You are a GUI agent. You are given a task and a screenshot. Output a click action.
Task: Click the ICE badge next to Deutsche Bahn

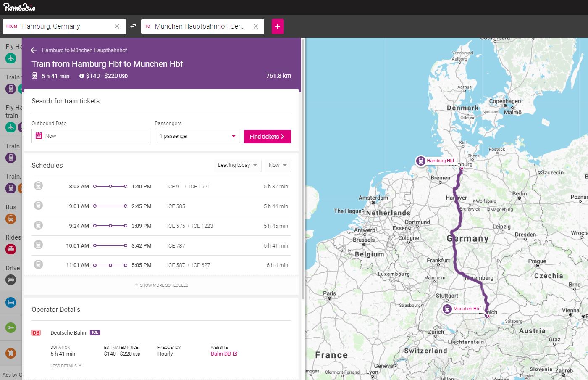(x=95, y=332)
